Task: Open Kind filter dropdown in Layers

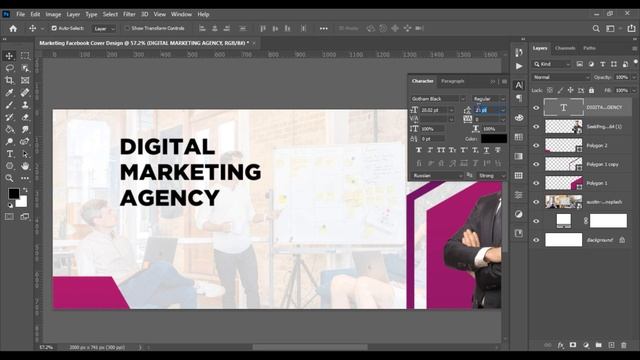Action: click(552, 64)
